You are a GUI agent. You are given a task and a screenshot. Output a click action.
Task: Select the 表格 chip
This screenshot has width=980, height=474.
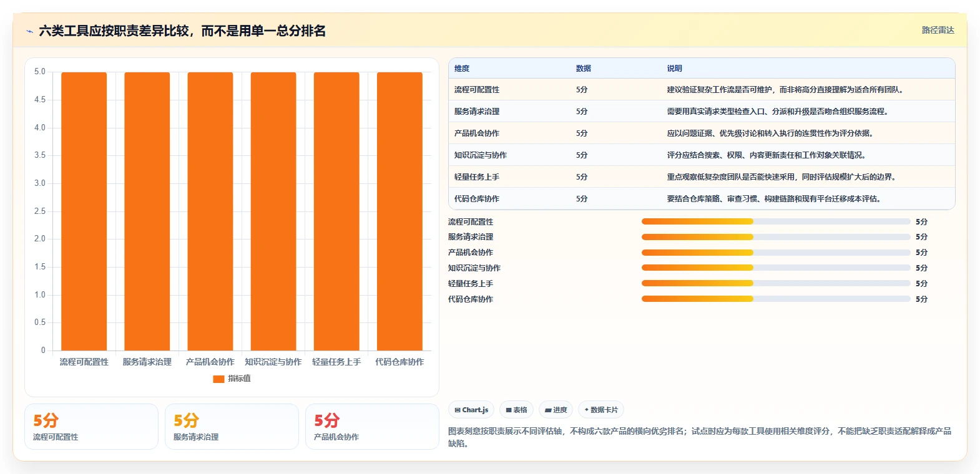pyautogui.click(x=516, y=410)
